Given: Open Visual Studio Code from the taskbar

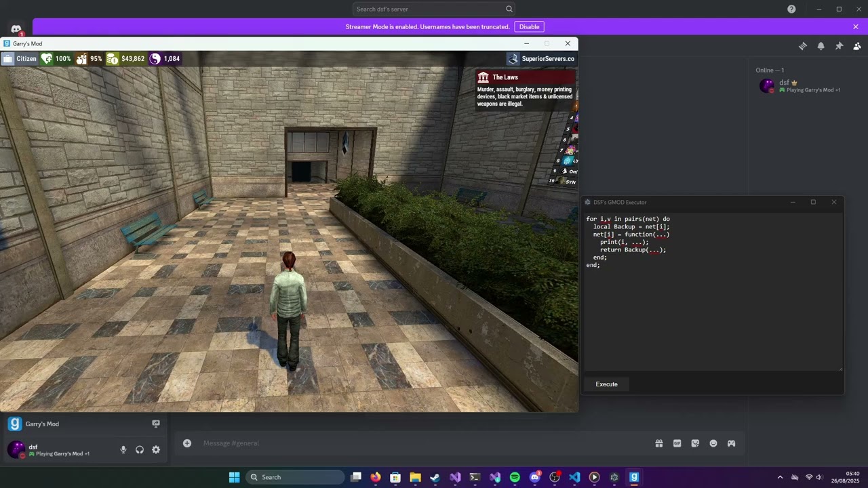Looking at the screenshot, I should point(574,477).
